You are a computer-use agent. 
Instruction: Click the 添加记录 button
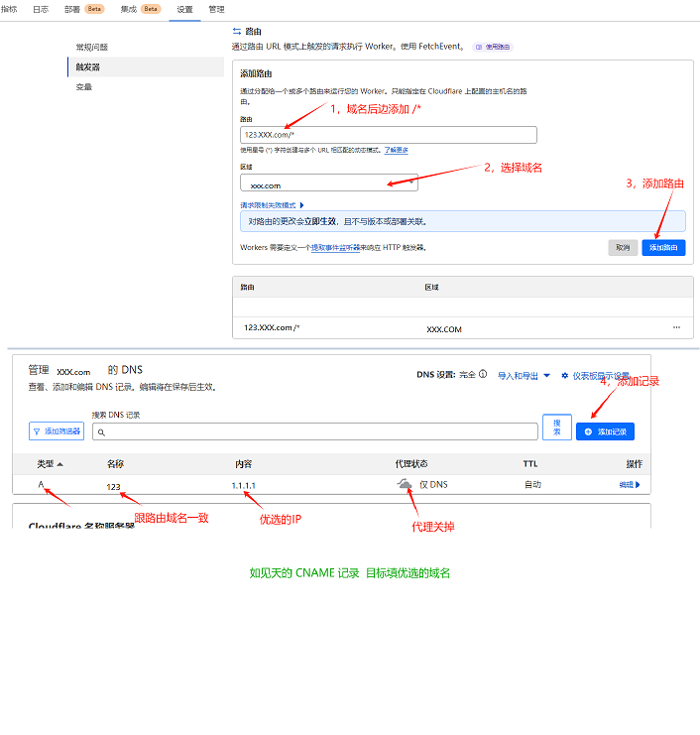tap(605, 431)
